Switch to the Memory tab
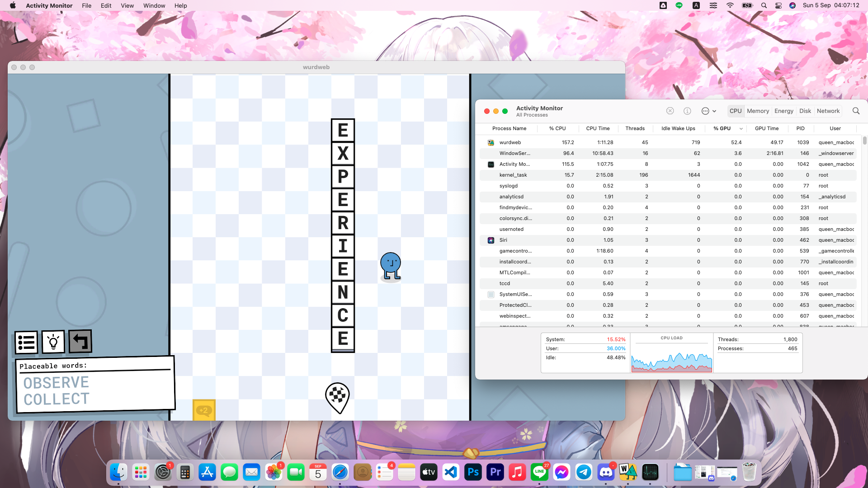Screen dimensions: 868x488 pos(758,111)
